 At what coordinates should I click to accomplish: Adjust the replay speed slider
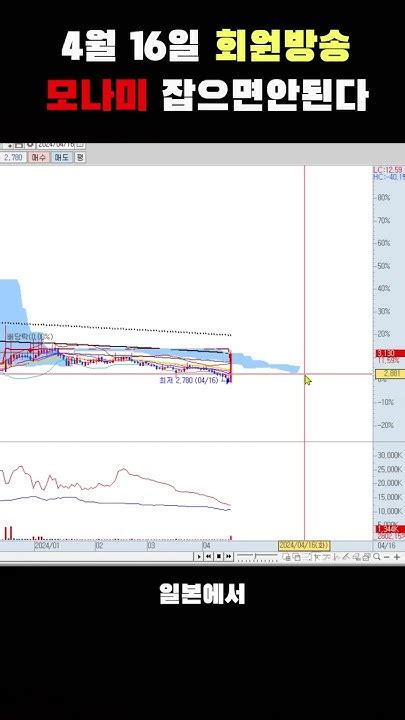click(x=257, y=557)
